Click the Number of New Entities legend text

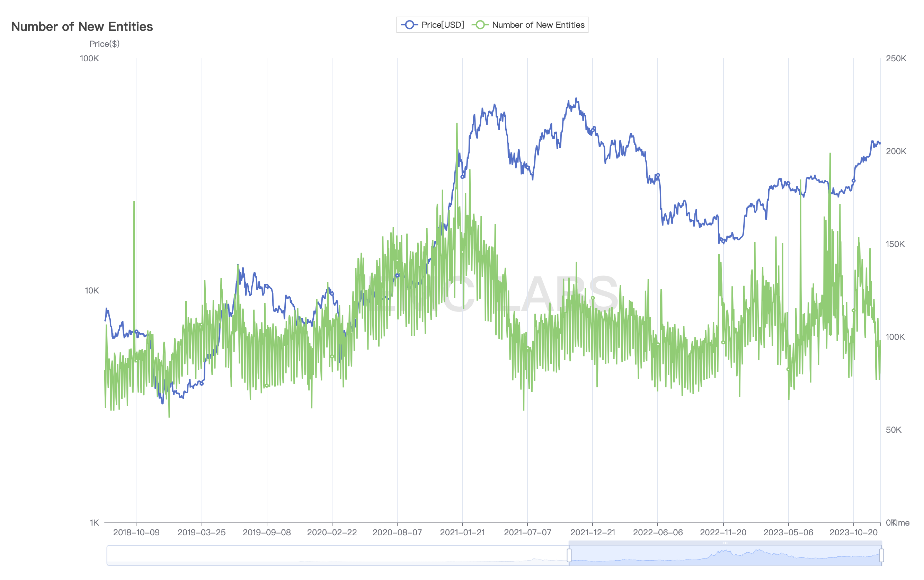tap(538, 25)
